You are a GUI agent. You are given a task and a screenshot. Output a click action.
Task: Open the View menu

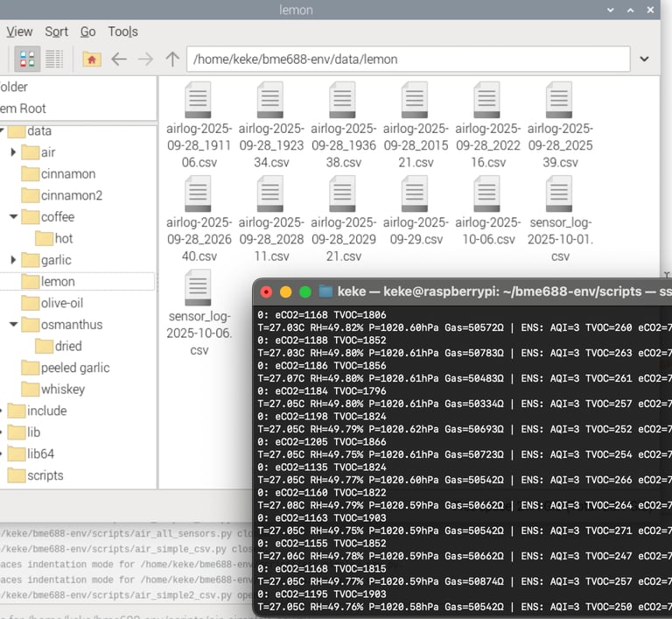click(x=19, y=32)
